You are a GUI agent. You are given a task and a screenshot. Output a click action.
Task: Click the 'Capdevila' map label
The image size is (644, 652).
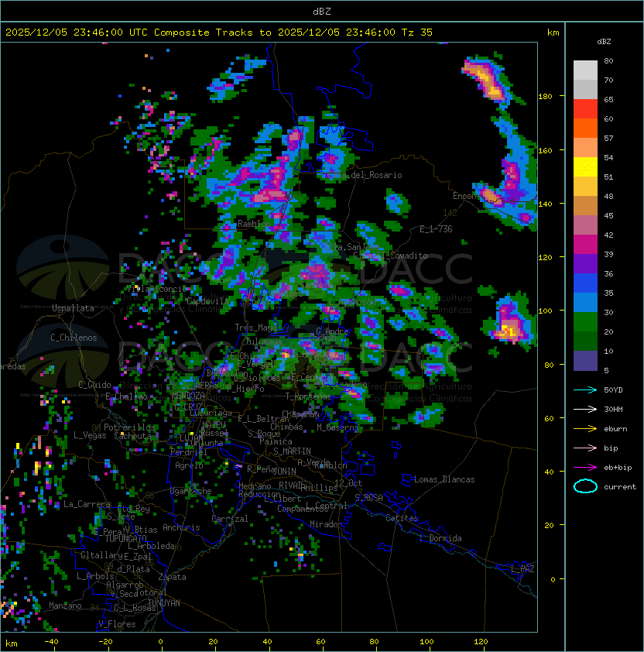208,301
